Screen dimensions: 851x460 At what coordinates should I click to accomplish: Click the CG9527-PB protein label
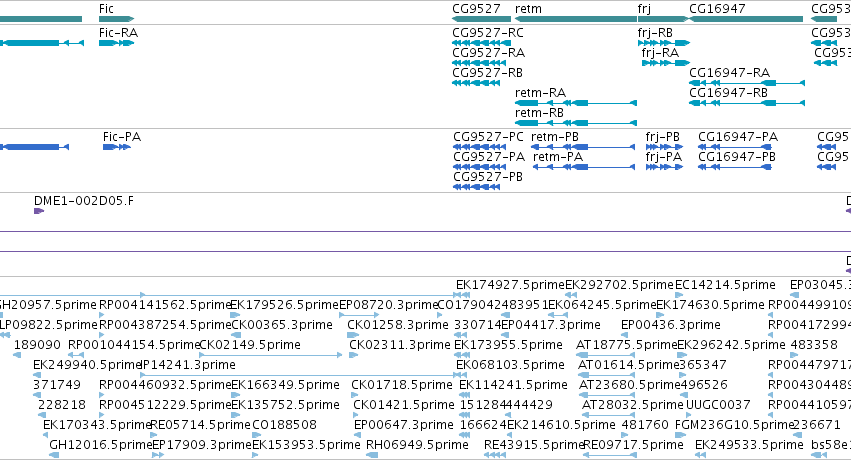[488, 177]
